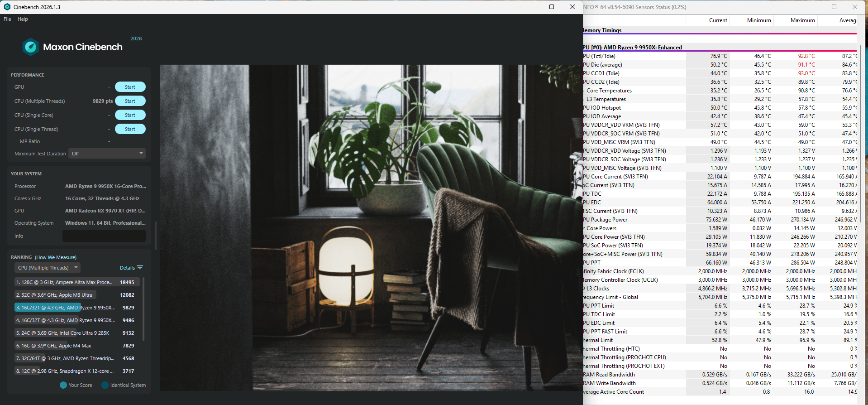
Task: Maximize the HWiNFO Sensors Status window
Action: (x=834, y=7)
